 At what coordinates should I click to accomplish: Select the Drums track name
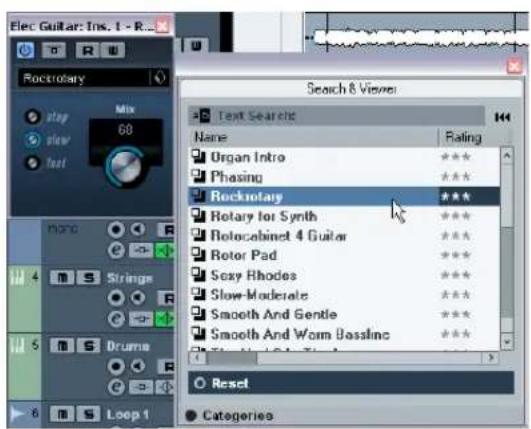(x=128, y=346)
